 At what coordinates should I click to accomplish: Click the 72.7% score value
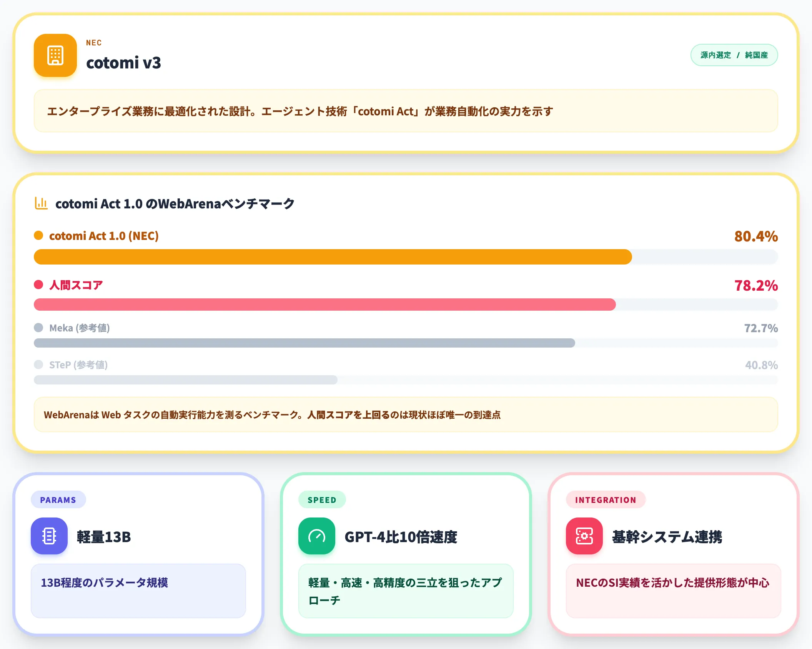click(761, 328)
